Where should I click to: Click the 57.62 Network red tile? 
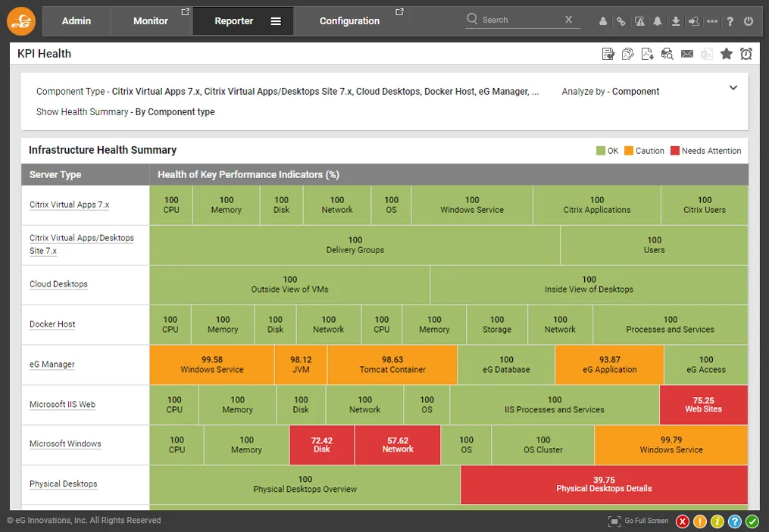click(x=398, y=445)
